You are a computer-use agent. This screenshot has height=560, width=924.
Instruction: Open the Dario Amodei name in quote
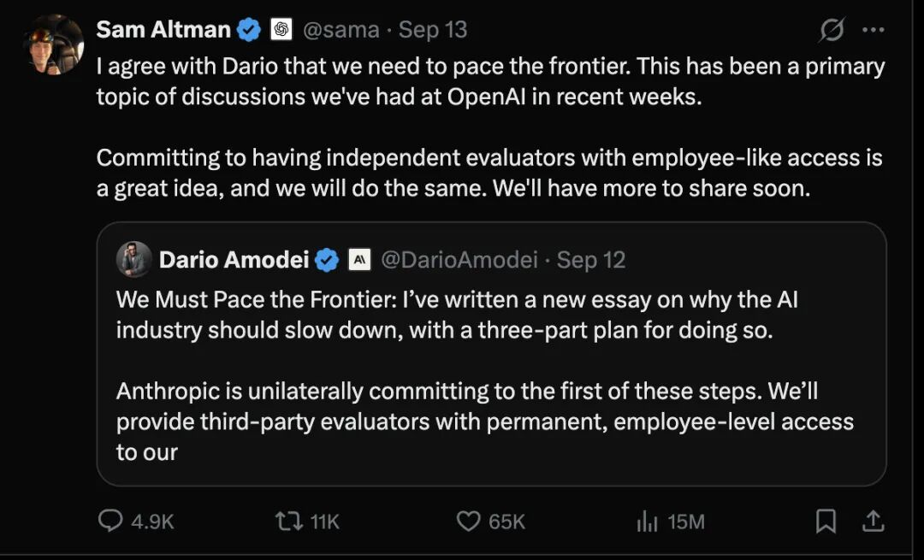coord(234,260)
